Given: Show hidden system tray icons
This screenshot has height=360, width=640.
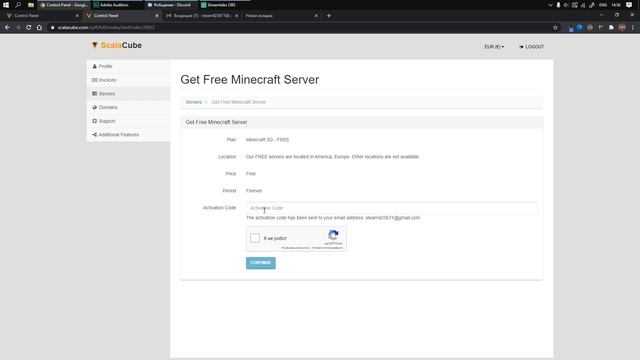Looking at the screenshot, I should pyautogui.click(x=550, y=5).
